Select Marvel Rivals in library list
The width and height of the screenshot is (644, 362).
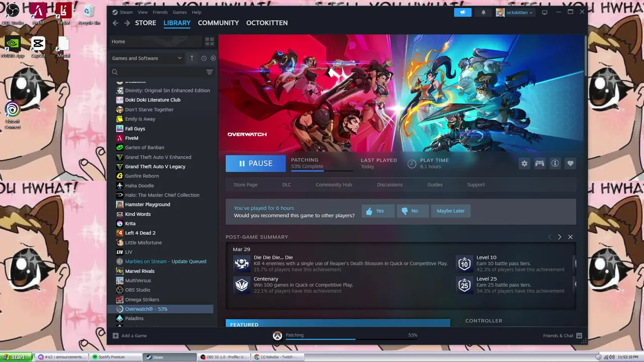(x=160, y=271)
